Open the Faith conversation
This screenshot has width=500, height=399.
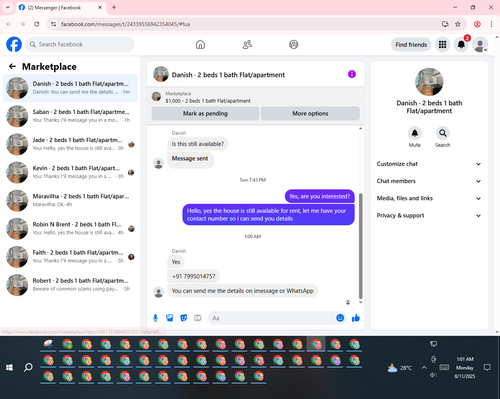click(x=70, y=257)
